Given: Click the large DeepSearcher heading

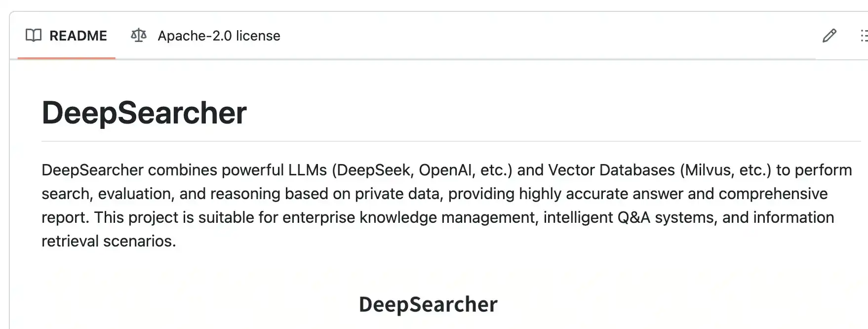Looking at the screenshot, I should point(144,113).
